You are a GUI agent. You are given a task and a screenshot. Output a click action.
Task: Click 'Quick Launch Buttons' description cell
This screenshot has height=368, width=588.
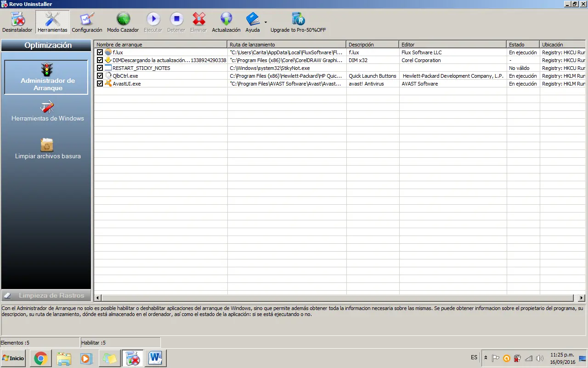click(372, 76)
